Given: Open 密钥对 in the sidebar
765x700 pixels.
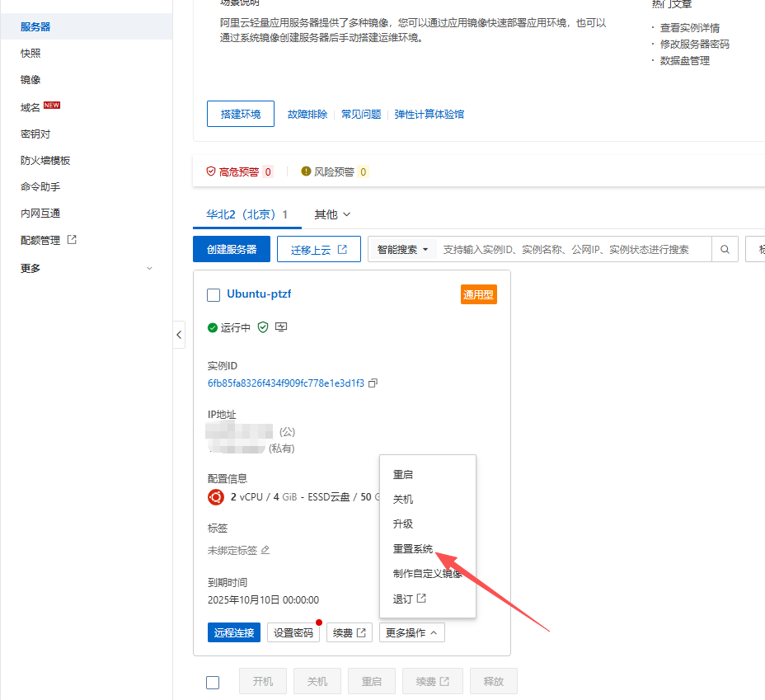Looking at the screenshot, I should click(35, 134).
